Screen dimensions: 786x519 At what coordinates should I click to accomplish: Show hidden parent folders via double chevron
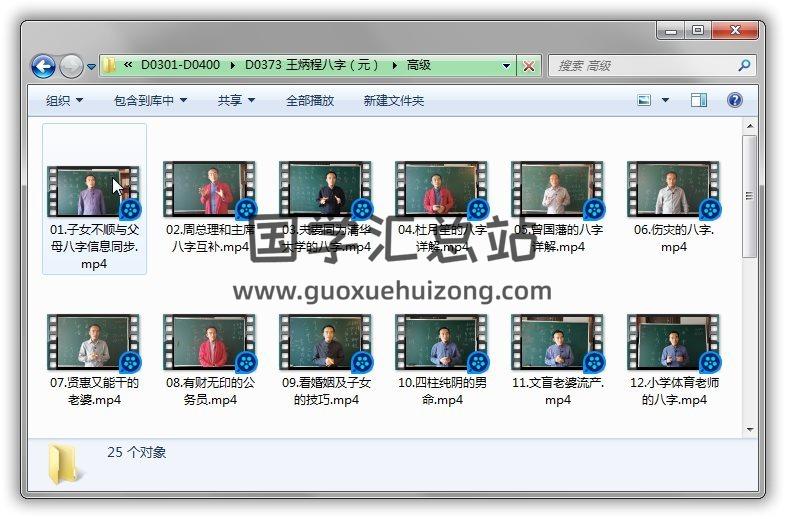pos(128,65)
